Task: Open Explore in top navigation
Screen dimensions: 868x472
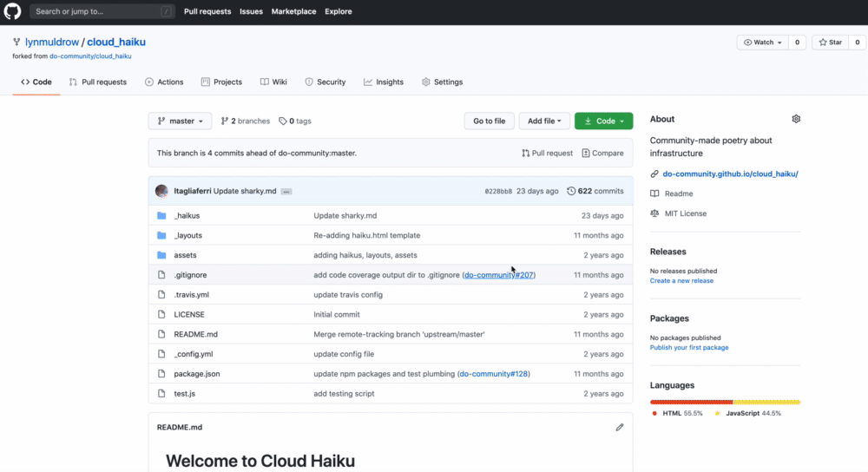Action: point(339,11)
